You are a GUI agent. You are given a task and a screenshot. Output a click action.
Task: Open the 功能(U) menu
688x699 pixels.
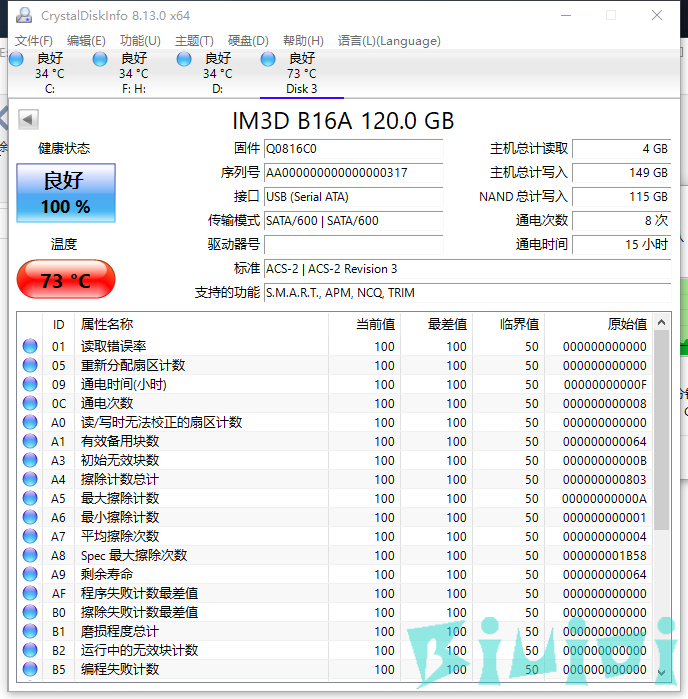[140, 41]
